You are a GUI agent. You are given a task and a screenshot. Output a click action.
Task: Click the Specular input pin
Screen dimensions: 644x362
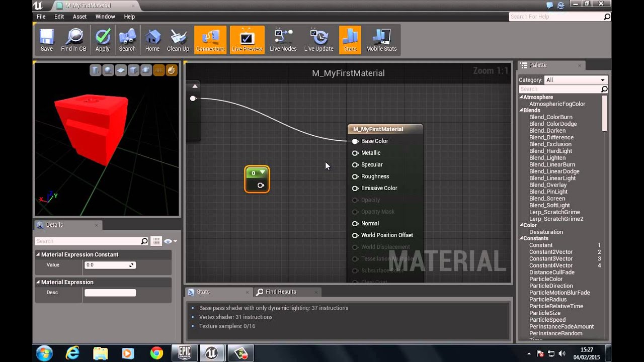(355, 165)
